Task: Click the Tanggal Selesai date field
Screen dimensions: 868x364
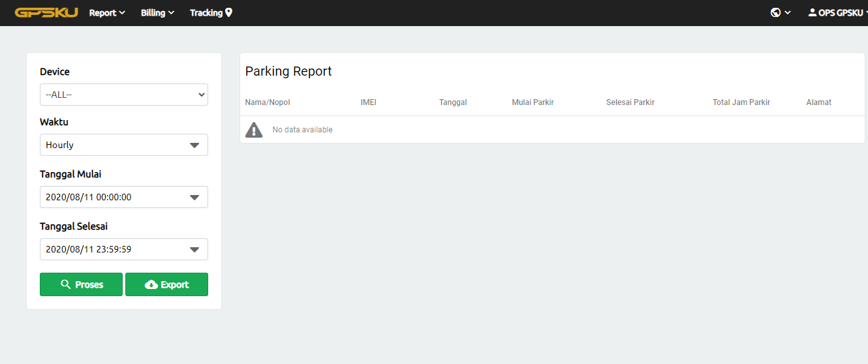Action: 111,249
